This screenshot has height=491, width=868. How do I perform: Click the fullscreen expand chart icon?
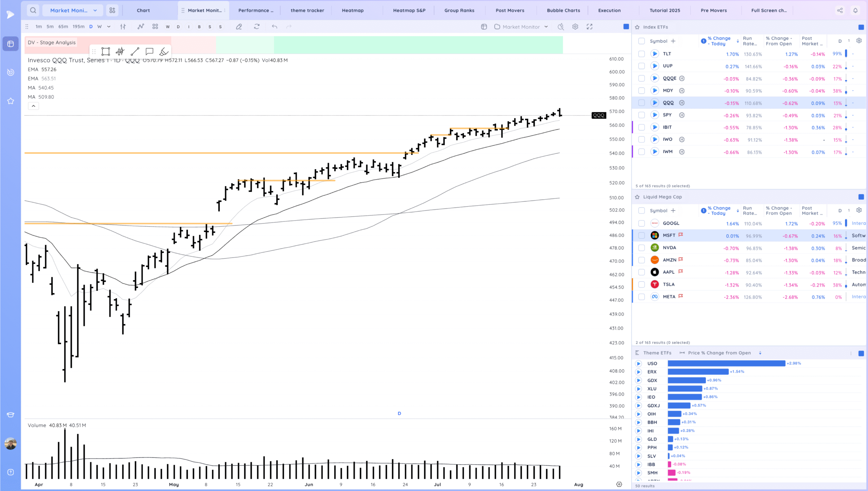pyautogui.click(x=590, y=27)
